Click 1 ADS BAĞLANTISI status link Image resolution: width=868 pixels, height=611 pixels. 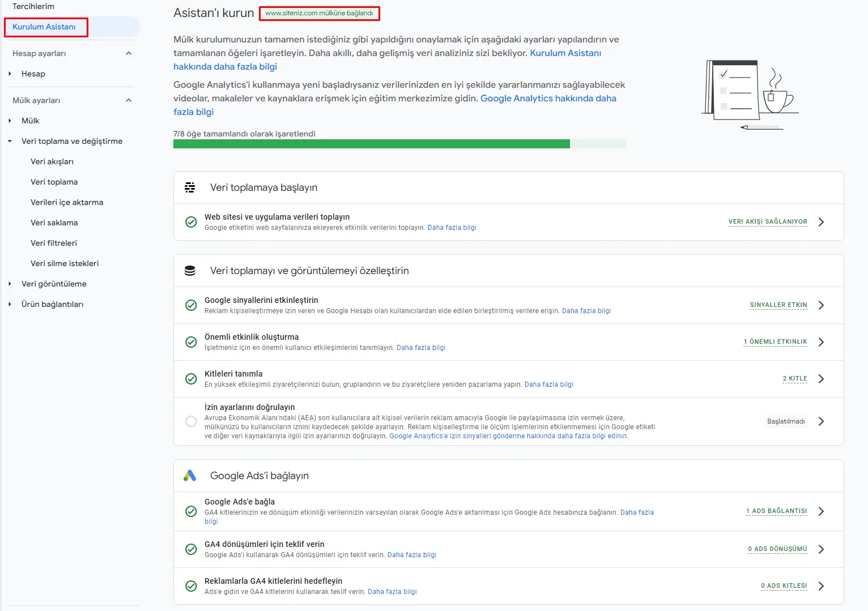(x=777, y=511)
